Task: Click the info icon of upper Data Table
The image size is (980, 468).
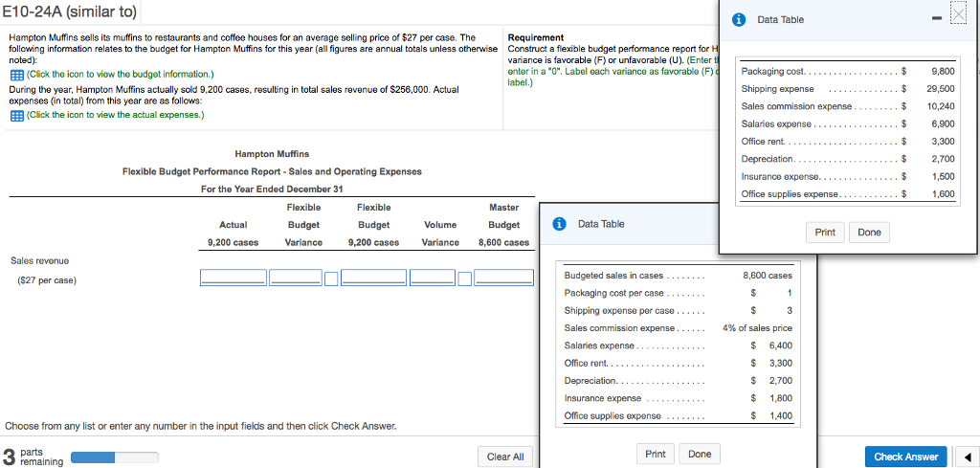Action: [x=740, y=19]
